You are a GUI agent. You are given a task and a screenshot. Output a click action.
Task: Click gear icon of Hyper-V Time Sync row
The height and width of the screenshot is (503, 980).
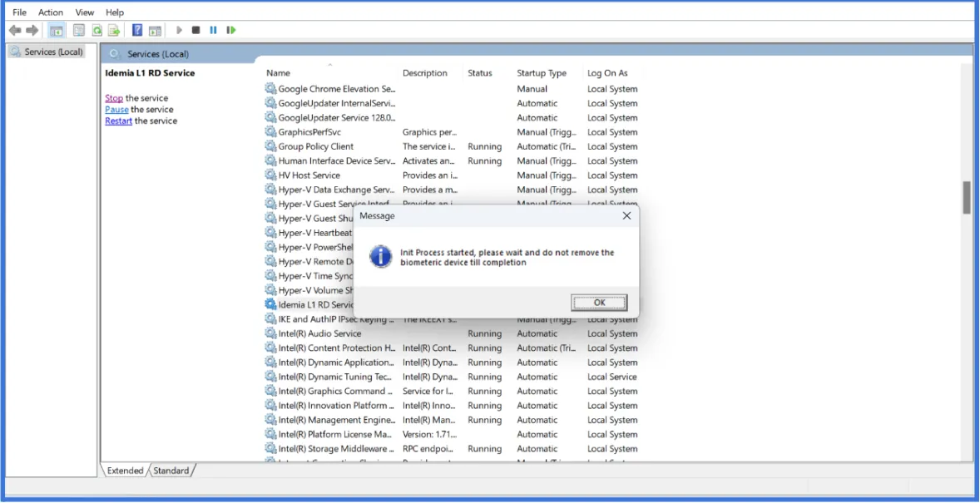[270, 275]
